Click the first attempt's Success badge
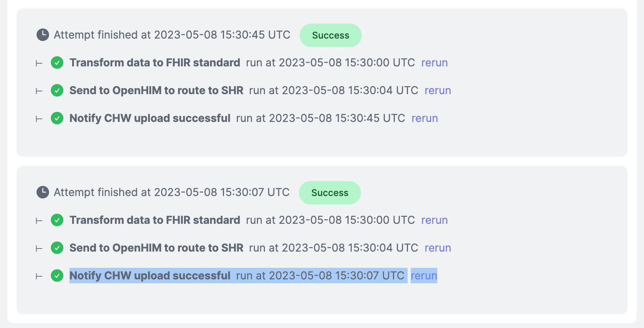The height and width of the screenshot is (328, 644). tap(330, 35)
